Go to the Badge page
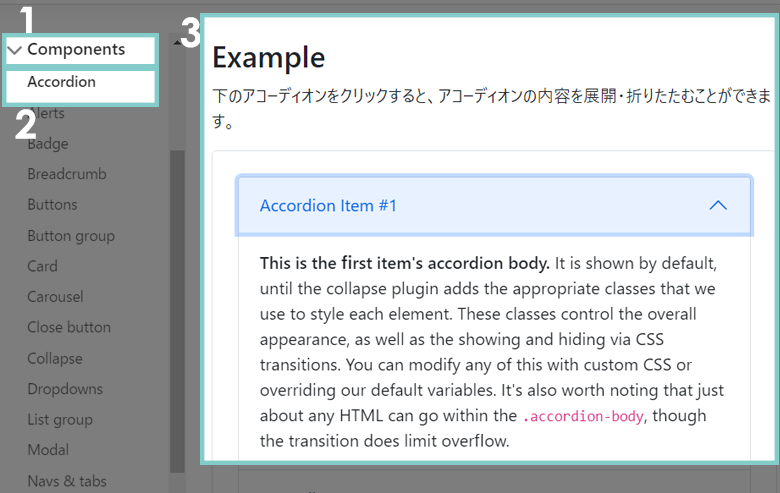The width and height of the screenshot is (780, 493). (x=48, y=143)
